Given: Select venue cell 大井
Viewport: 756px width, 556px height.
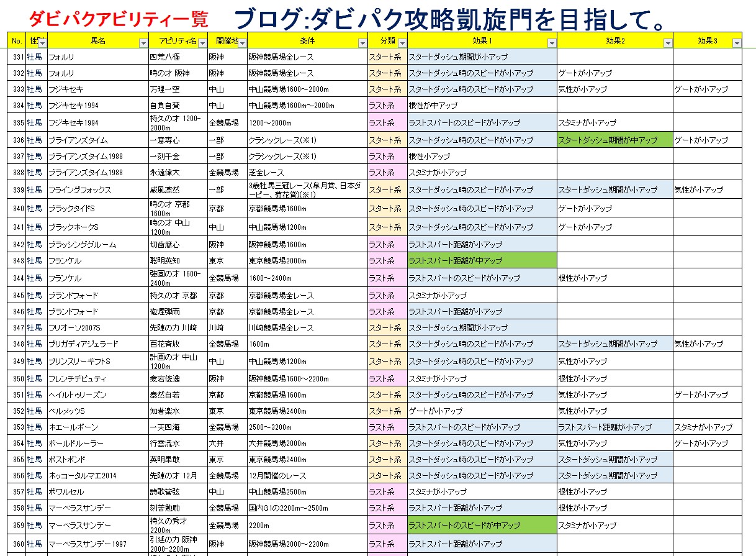Looking at the screenshot, I should [227, 443].
